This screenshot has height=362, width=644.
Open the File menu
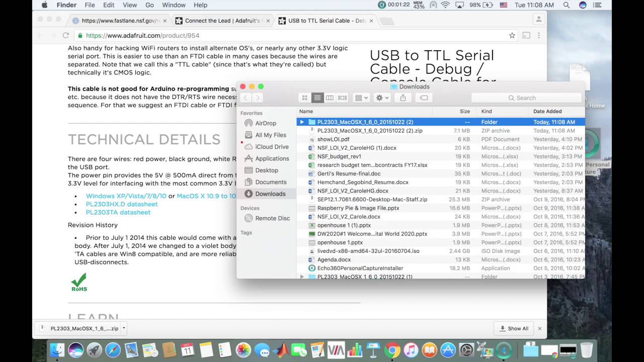90,5
